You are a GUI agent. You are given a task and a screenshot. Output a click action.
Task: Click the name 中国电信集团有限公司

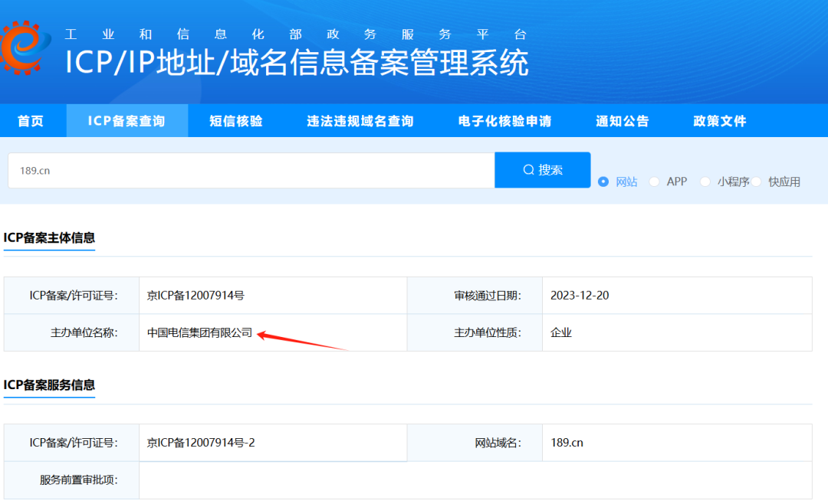pyautogui.click(x=199, y=332)
